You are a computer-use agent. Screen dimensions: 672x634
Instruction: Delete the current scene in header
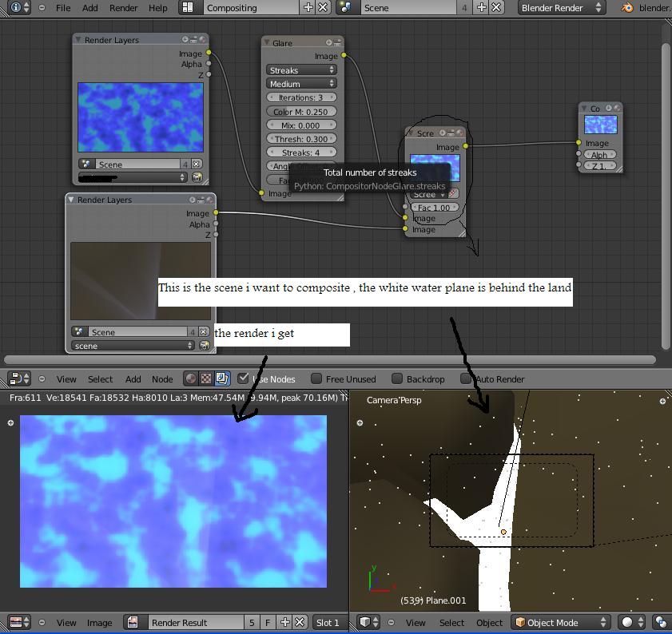[496, 7]
